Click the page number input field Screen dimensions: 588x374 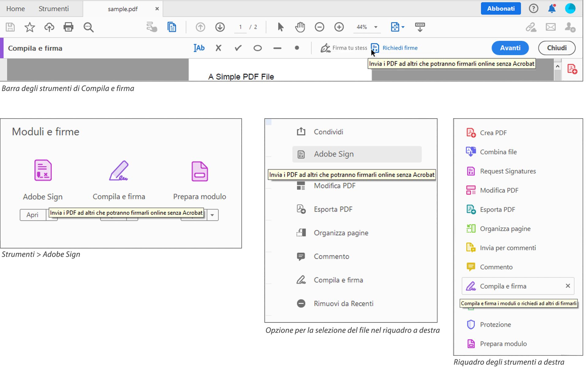point(240,27)
